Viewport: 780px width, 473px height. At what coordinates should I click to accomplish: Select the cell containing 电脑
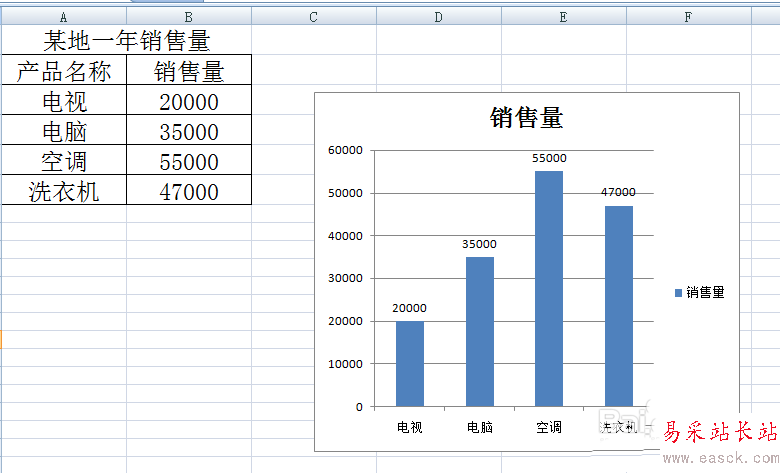[x=64, y=130]
